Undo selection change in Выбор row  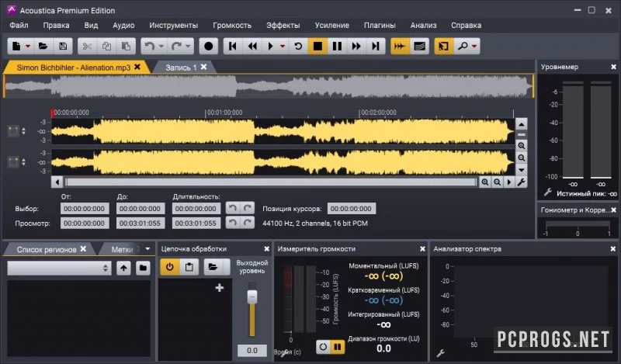233,208
